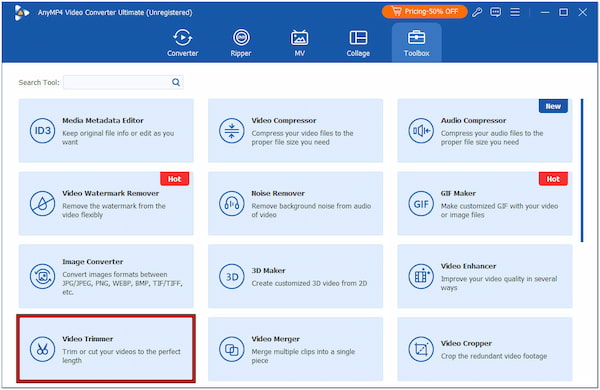The height and width of the screenshot is (390, 600).
Task: Go to the Collage tab
Action: pyautogui.click(x=358, y=43)
